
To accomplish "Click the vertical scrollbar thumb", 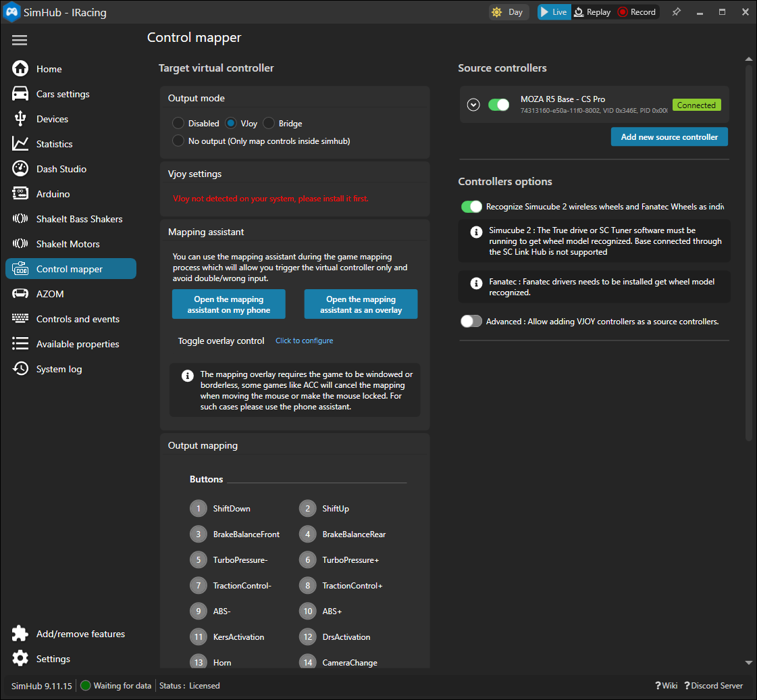I will 748,253.
